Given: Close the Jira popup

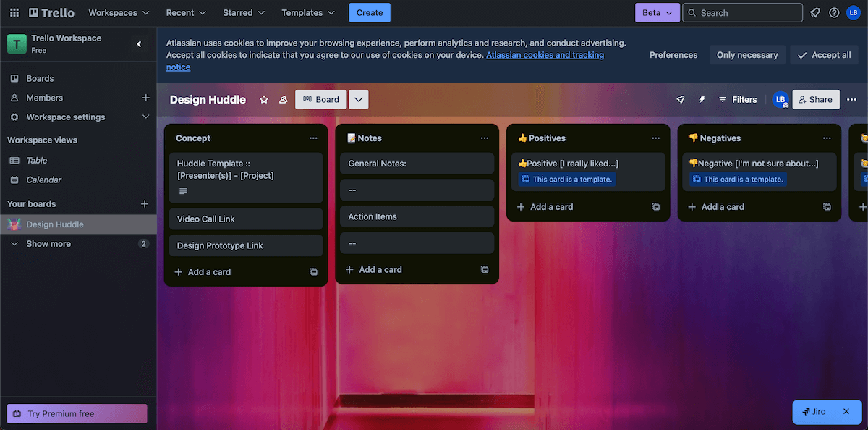Looking at the screenshot, I should click(x=846, y=411).
